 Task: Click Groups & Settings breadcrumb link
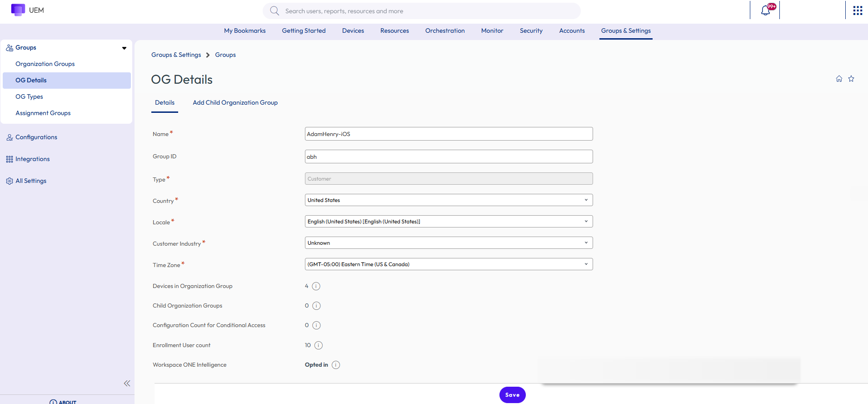[176, 55]
